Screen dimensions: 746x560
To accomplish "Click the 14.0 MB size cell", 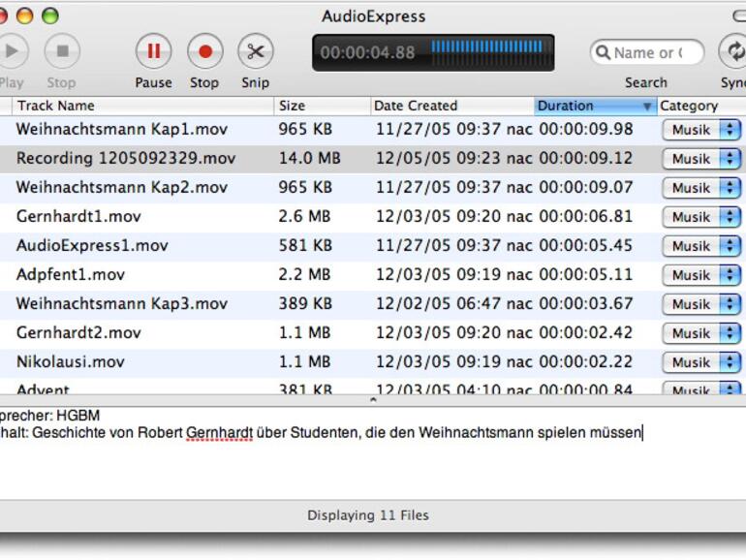I will (309, 158).
